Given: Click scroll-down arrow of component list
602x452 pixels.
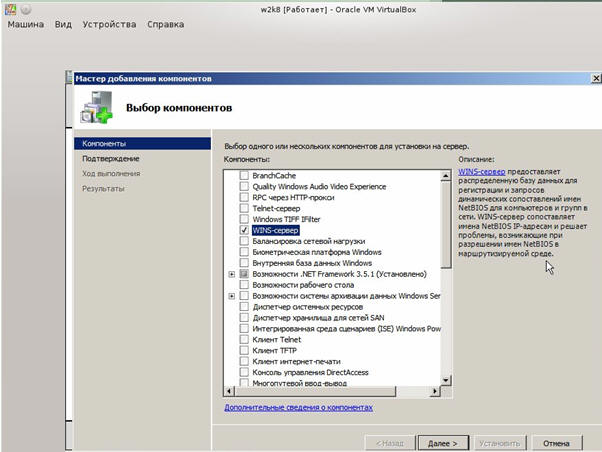Looking at the screenshot, I should click(445, 380).
